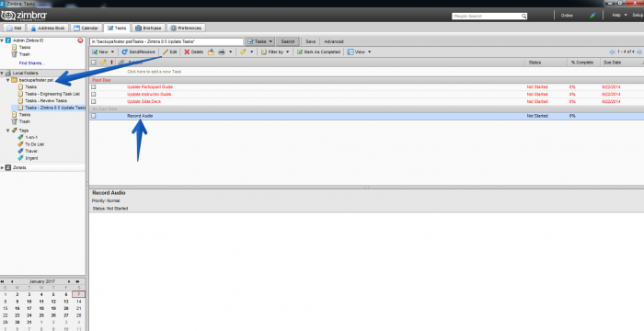Image resolution: width=644 pixels, height=331 pixels.
Task: Toggle the select-all checkbox in header
Action: 94,63
